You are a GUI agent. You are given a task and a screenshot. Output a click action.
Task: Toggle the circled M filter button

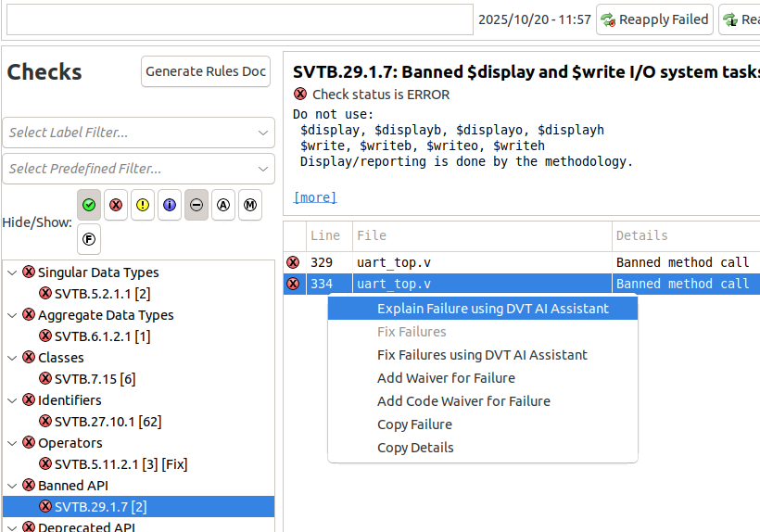click(250, 205)
